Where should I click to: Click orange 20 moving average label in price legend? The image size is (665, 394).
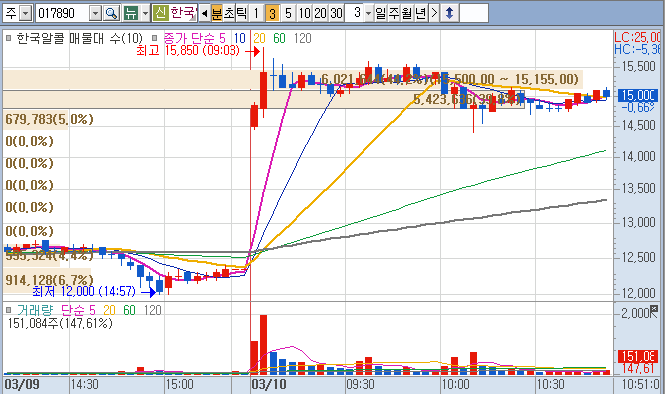[x=259, y=39]
